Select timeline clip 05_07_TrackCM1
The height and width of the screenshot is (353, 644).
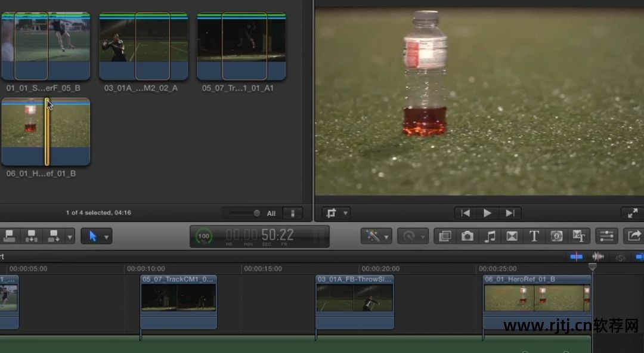click(x=179, y=302)
